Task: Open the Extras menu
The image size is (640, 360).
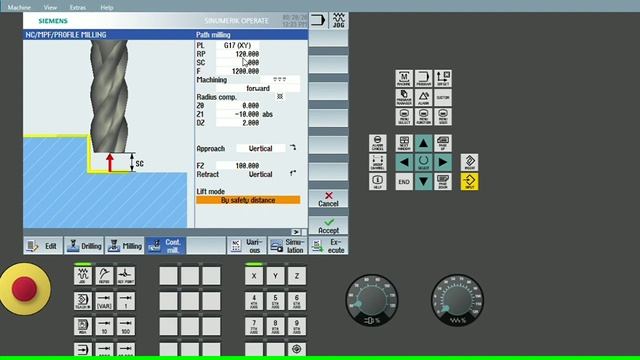Action: point(78,7)
